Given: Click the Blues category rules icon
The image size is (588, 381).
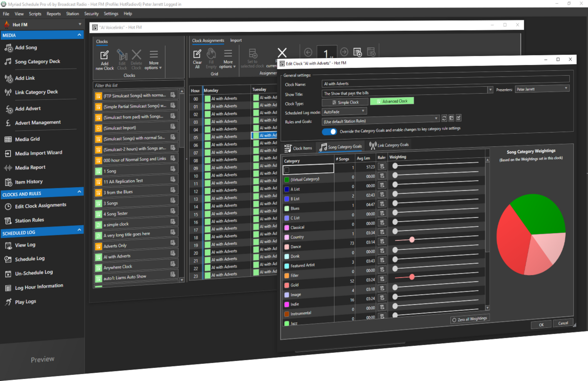Looking at the screenshot, I should 382,204.
